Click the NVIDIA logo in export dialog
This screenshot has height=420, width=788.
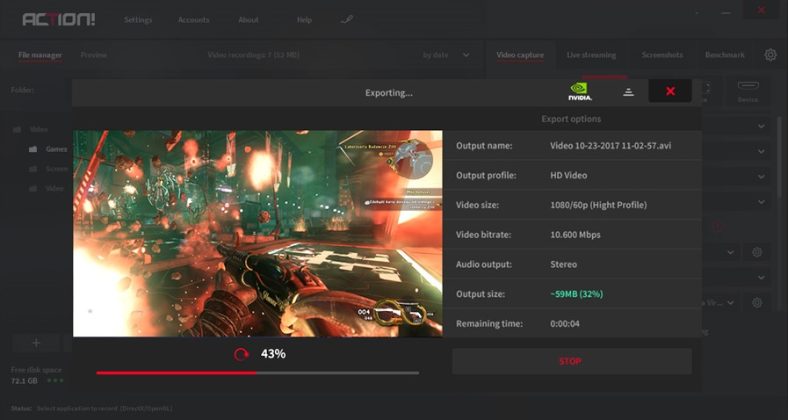pyautogui.click(x=579, y=91)
